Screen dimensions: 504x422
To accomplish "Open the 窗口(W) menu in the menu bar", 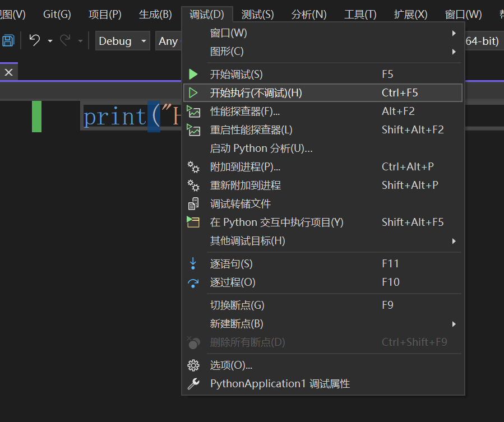I will click(x=464, y=15).
